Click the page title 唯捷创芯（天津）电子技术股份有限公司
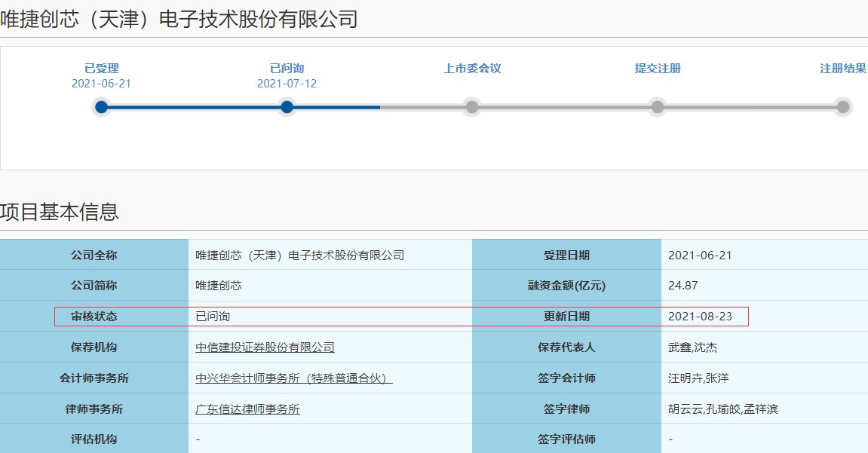The height and width of the screenshot is (453, 868). coord(179,20)
